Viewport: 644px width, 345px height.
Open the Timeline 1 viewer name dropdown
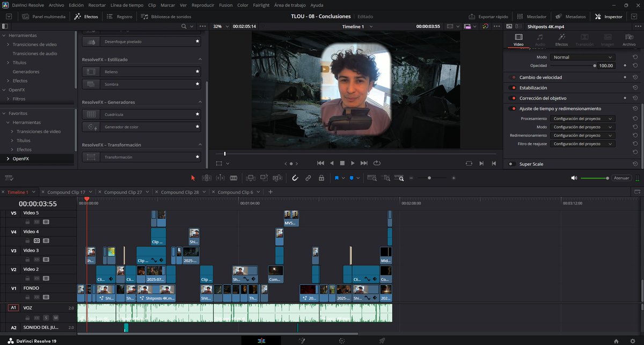[x=356, y=26]
